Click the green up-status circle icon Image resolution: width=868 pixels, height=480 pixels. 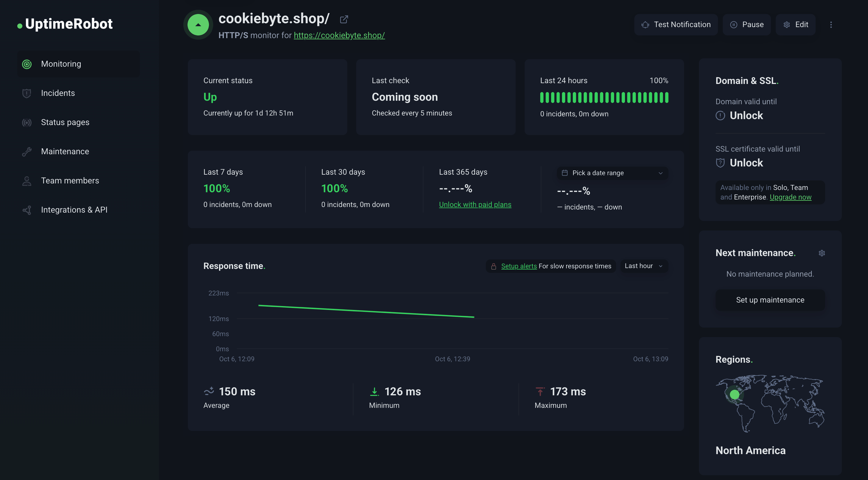(198, 25)
